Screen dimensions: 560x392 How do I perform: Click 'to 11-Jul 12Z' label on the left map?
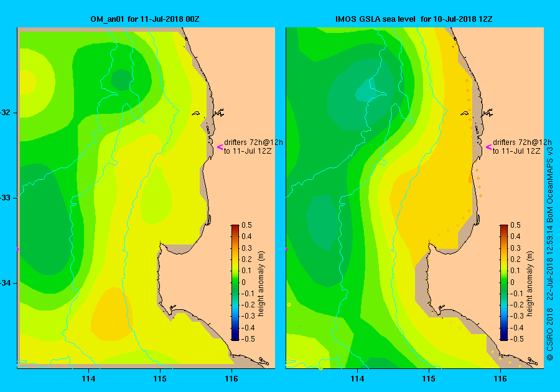click(248, 151)
